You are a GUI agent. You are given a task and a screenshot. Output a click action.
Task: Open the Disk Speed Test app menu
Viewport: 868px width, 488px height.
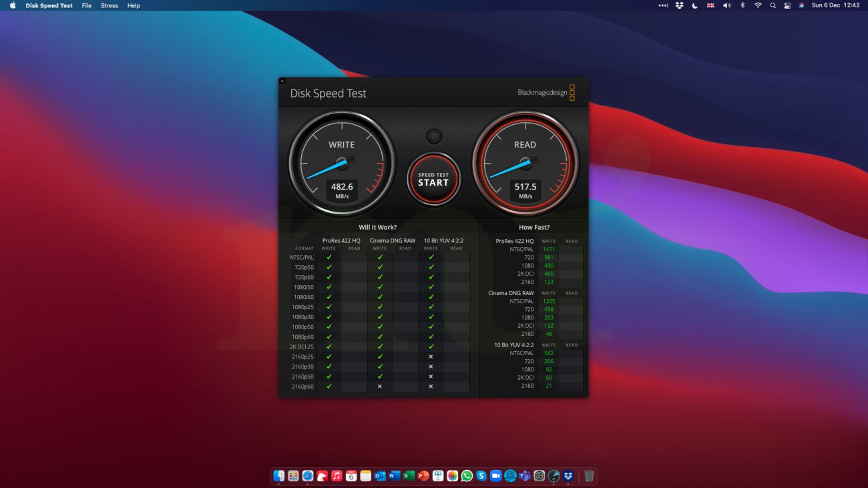[49, 5]
